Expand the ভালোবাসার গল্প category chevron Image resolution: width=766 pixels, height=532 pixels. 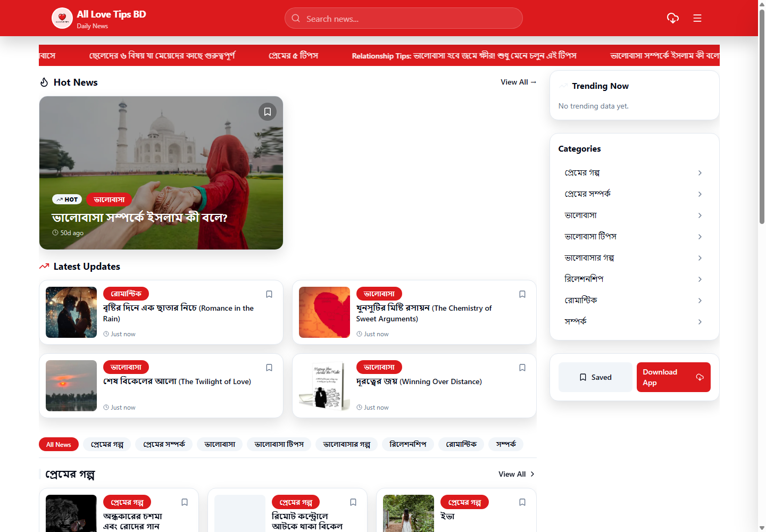[x=700, y=258]
